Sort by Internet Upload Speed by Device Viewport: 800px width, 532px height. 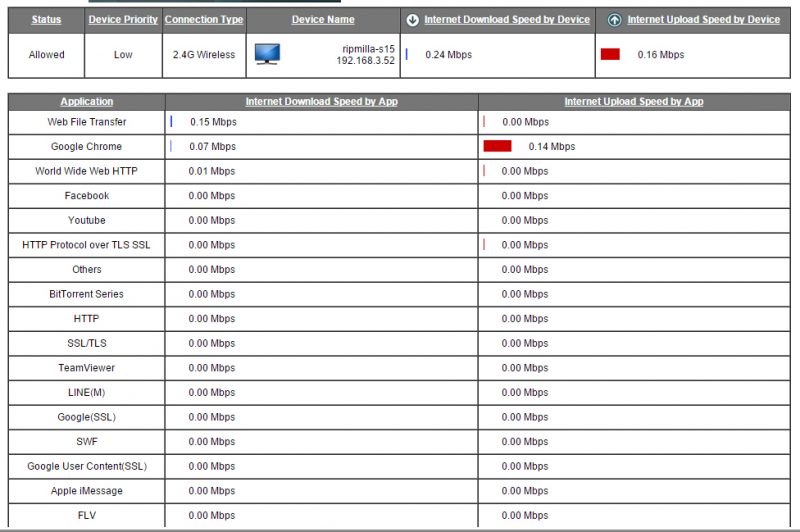[x=703, y=20]
